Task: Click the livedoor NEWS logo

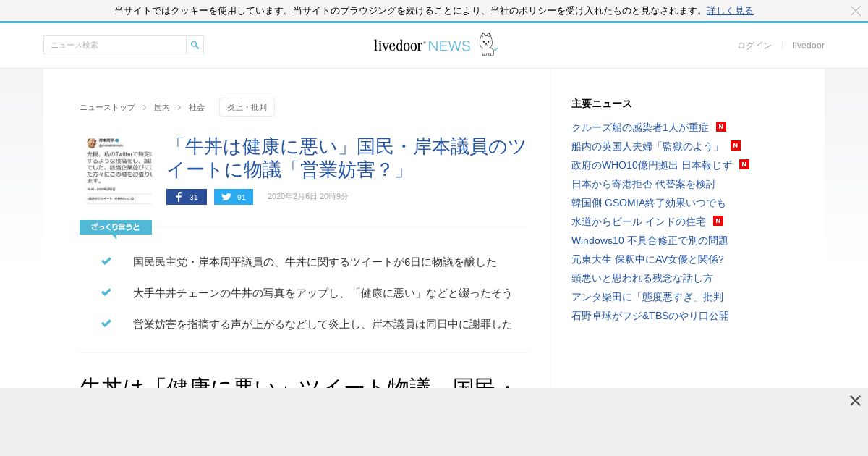Action: [x=422, y=46]
